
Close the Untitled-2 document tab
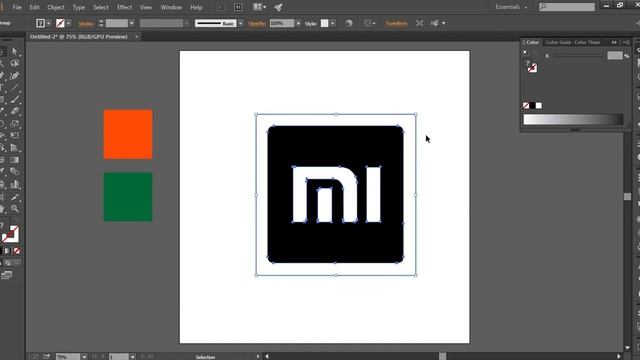pyautogui.click(x=136, y=37)
